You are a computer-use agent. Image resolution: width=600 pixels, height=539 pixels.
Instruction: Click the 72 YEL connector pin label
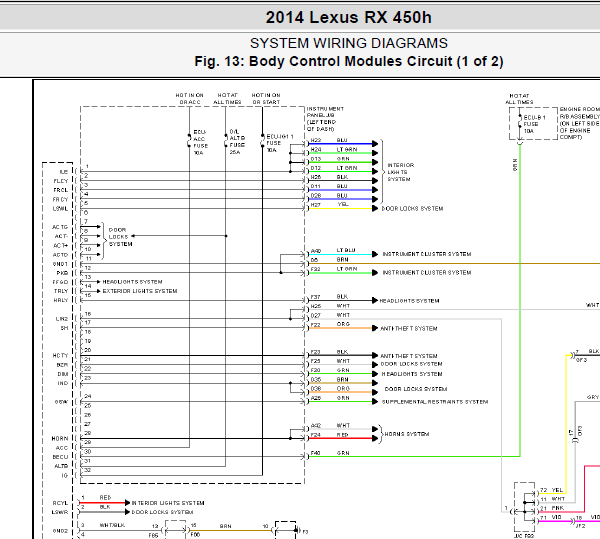[551, 490]
